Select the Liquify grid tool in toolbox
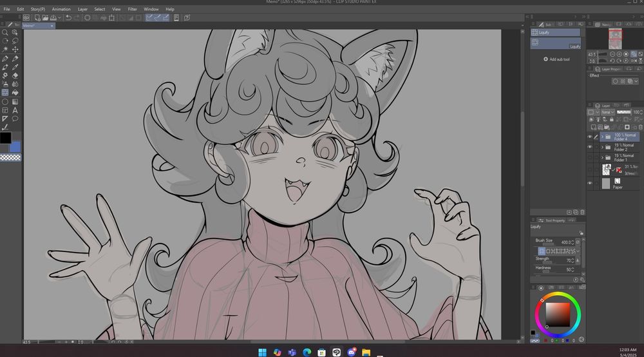 5,93
